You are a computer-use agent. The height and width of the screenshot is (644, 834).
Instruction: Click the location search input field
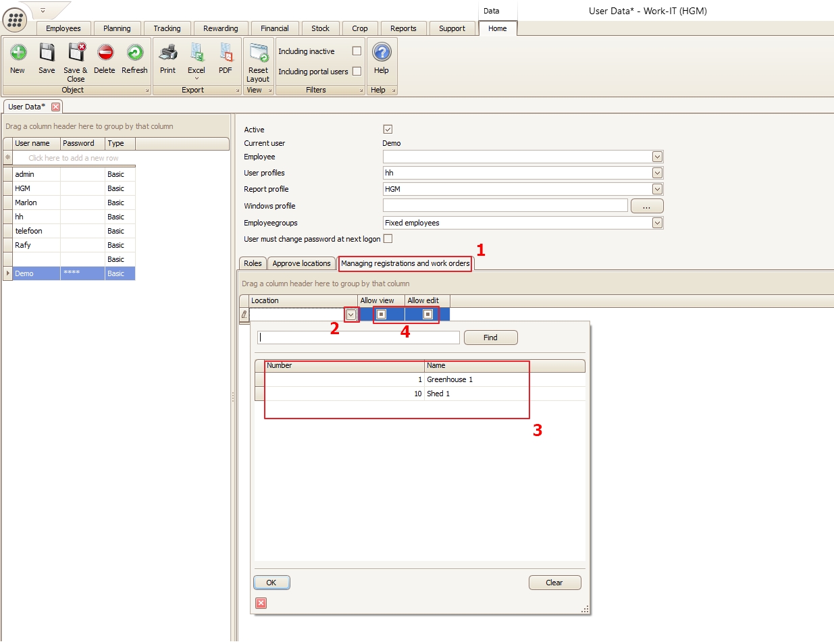pyautogui.click(x=359, y=338)
